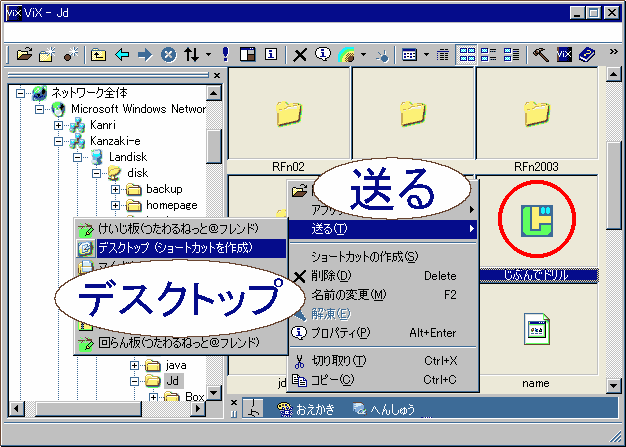Click the おえかき button in bottom bar

point(306,408)
